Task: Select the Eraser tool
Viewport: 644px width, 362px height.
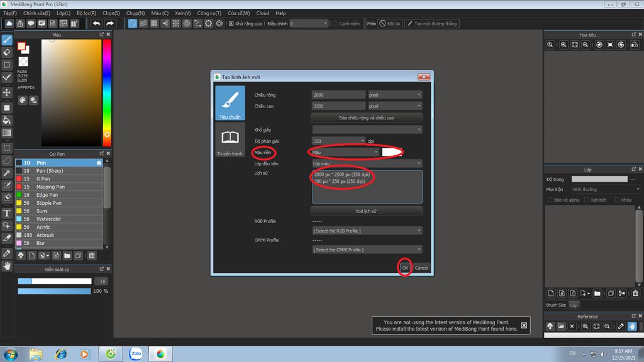Action: tap(7, 52)
